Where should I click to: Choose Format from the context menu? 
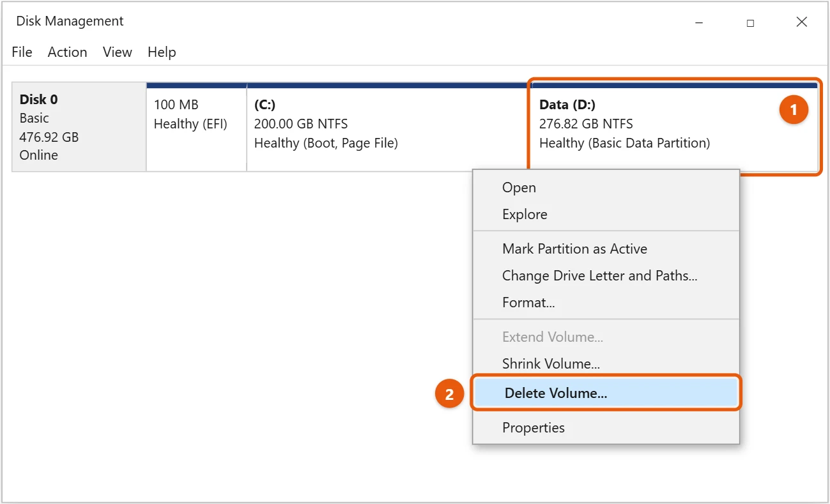[606, 303]
